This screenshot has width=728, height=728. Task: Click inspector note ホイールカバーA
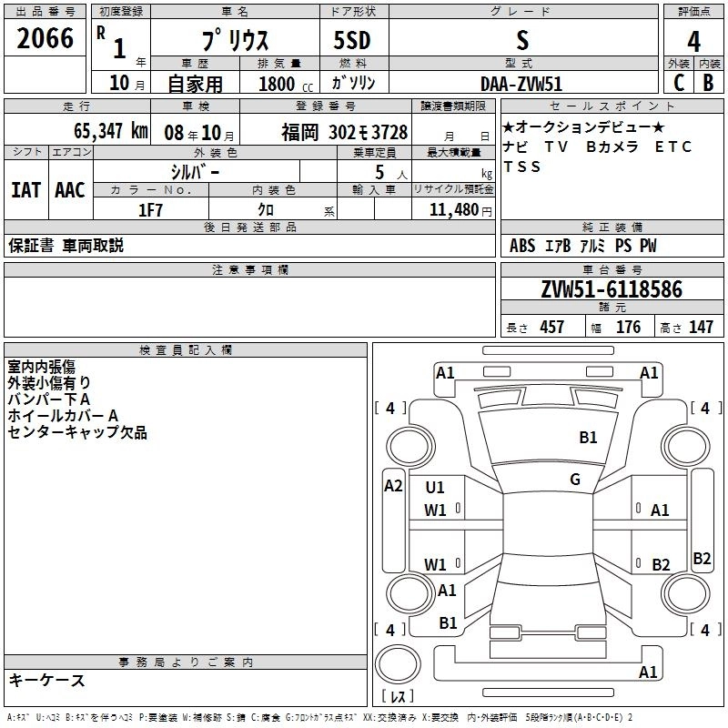[x=63, y=416]
